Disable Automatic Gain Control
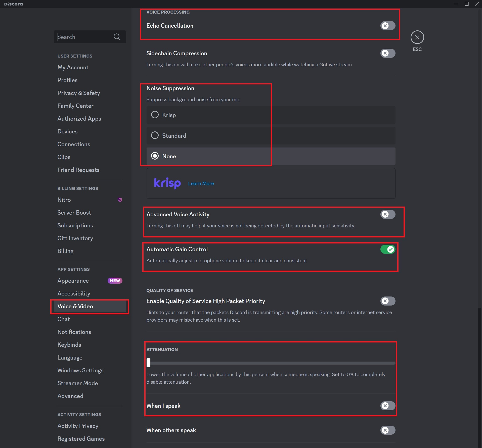Viewport: 482px width, 448px height. [387, 249]
